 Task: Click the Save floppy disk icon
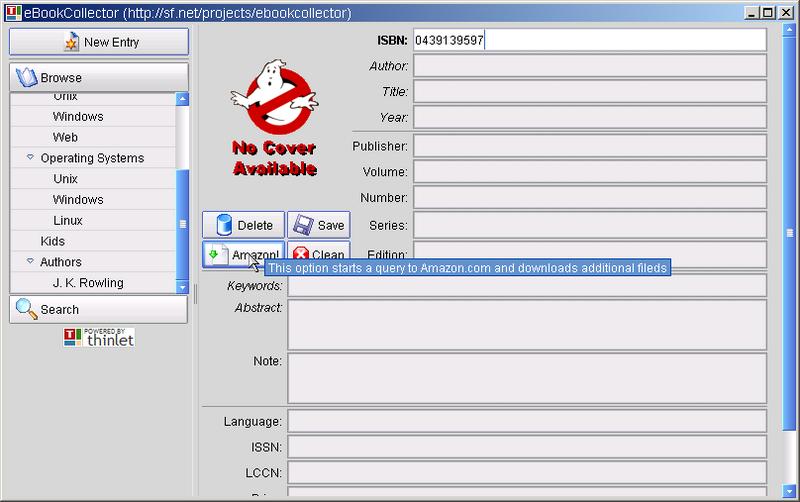click(x=303, y=225)
